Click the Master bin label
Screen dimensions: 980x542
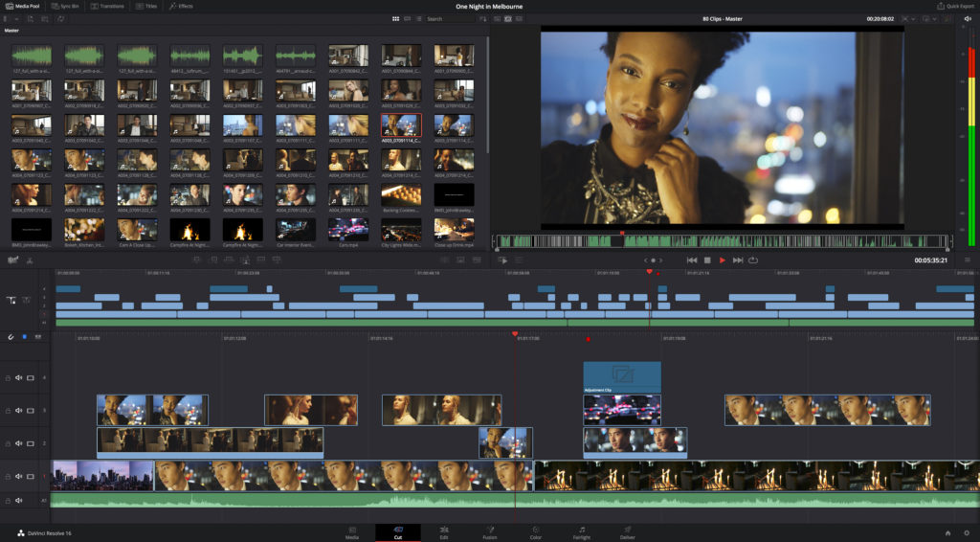pos(11,30)
